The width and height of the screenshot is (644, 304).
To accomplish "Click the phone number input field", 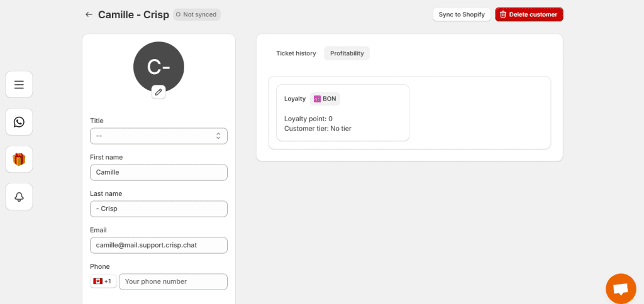I will [x=173, y=282].
